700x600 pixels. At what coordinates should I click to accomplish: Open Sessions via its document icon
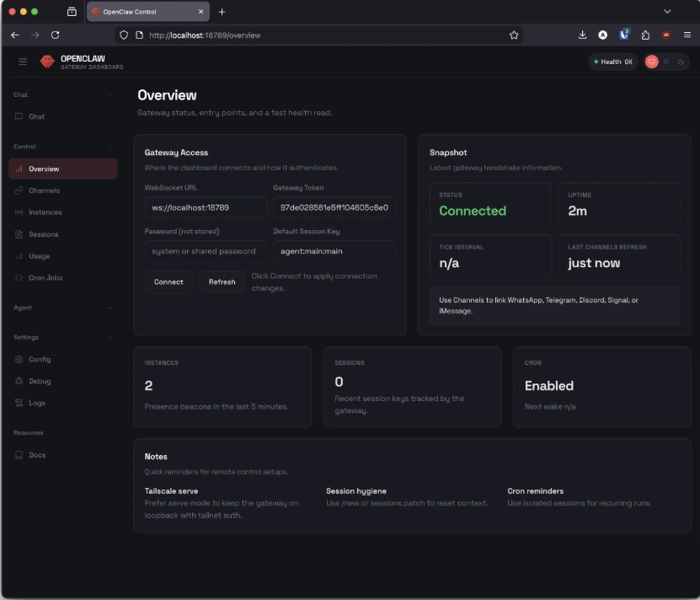pos(19,234)
